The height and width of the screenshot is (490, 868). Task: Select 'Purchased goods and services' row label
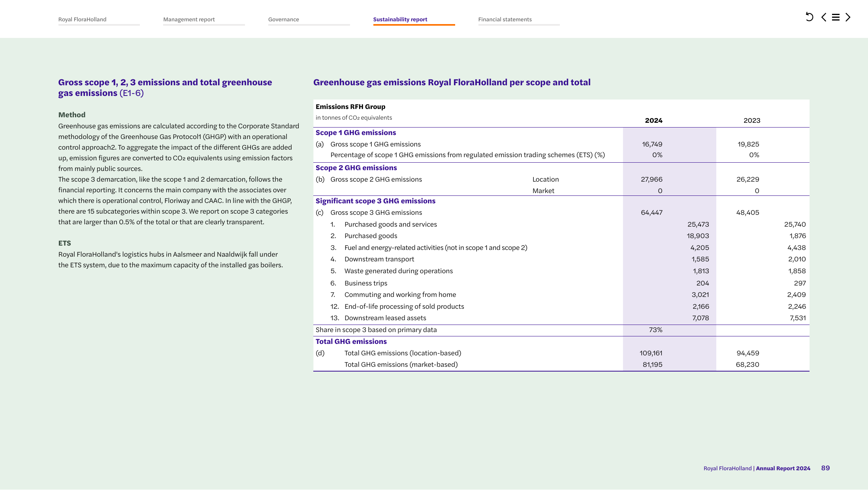pos(390,224)
